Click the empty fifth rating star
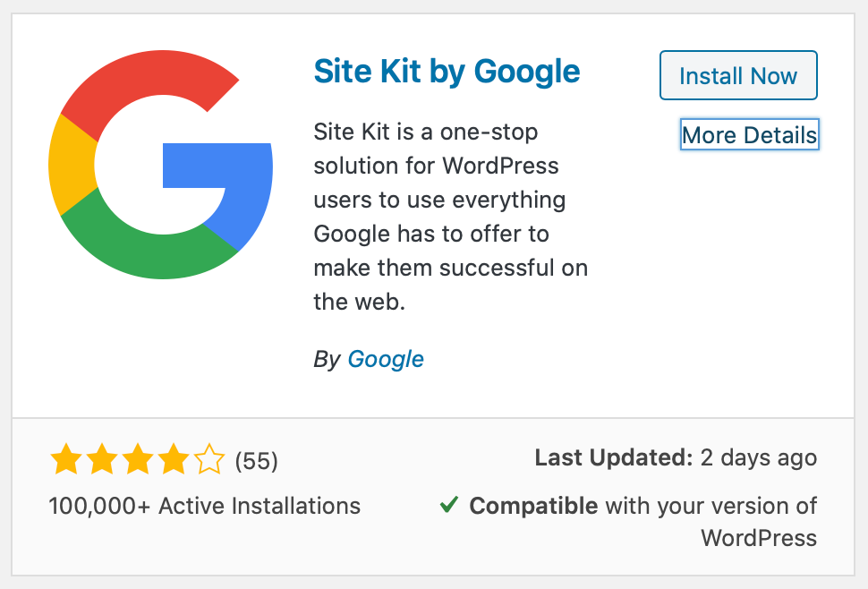868x589 pixels. 209,459
